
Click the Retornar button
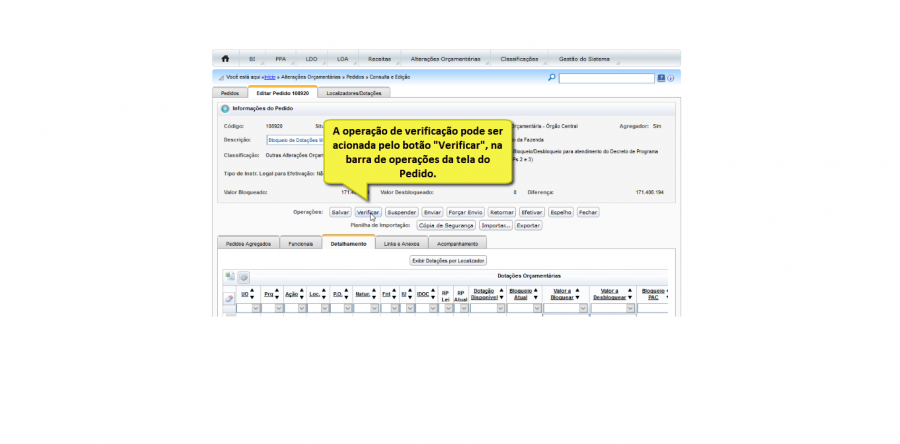pyautogui.click(x=502, y=212)
